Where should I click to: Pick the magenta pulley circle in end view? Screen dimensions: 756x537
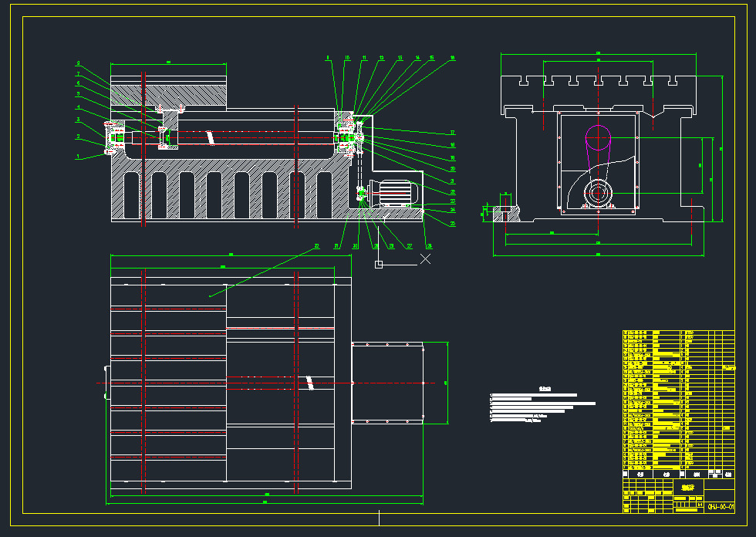point(598,138)
